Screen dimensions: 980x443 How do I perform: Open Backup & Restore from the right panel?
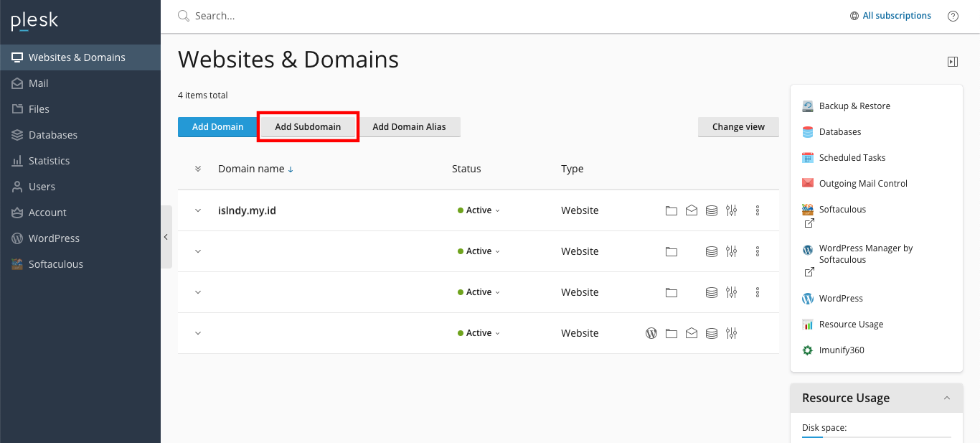coord(854,106)
